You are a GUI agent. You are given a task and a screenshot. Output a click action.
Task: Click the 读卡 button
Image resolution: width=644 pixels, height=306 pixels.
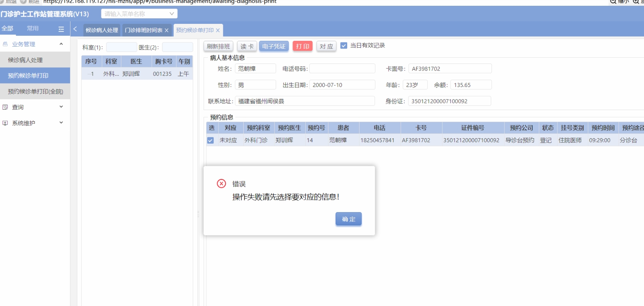tap(247, 46)
